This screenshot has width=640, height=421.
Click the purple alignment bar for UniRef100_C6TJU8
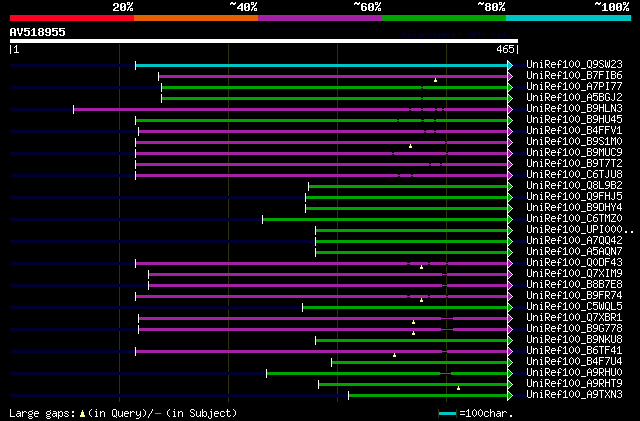click(x=322, y=176)
